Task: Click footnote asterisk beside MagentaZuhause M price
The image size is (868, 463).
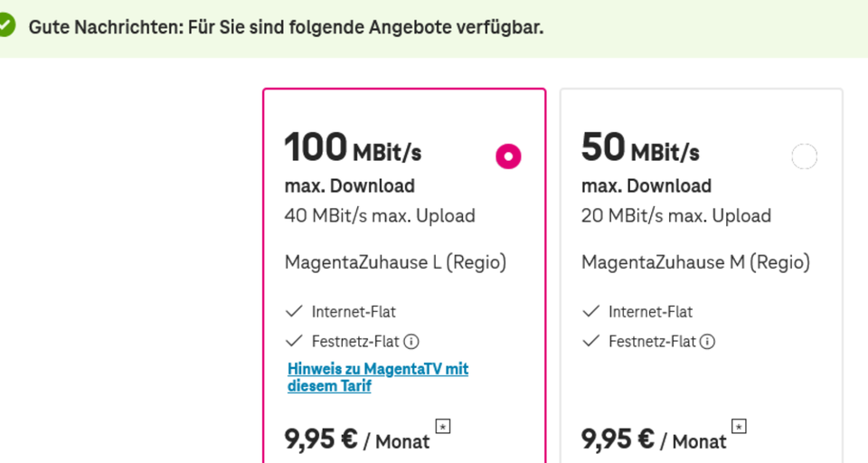Action: [x=740, y=426]
